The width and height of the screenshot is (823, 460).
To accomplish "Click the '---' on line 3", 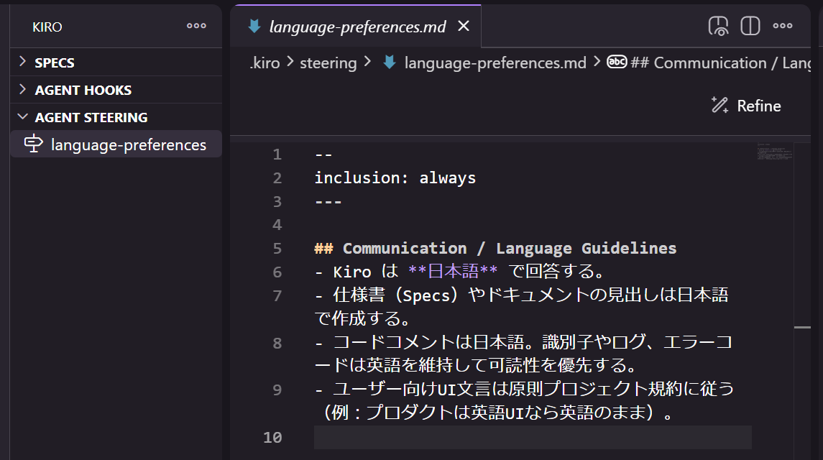I will (329, 202).
